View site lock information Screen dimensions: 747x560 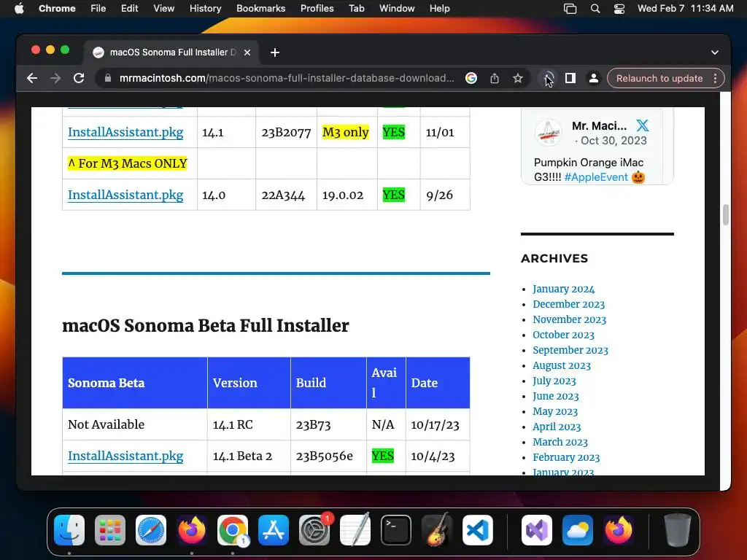108,78
